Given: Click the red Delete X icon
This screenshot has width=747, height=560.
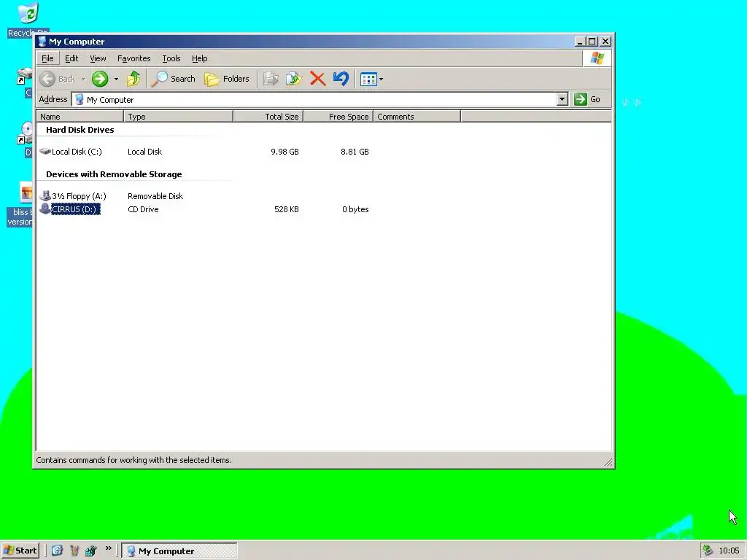Looking at the screenshot, I should tap(318, 79).
